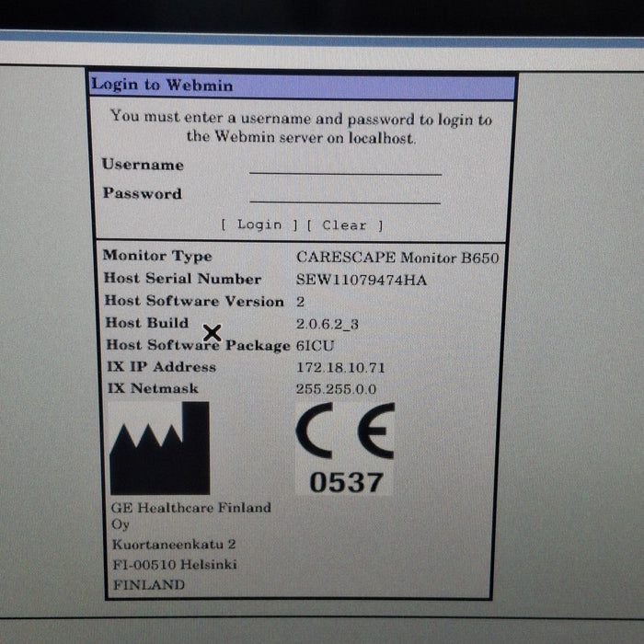Click the Username label
644x644 pixels.
(x=143, y=165)
